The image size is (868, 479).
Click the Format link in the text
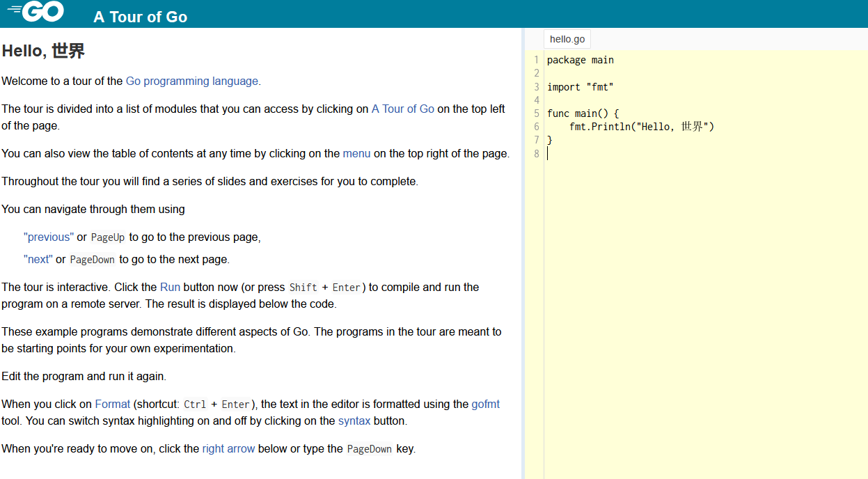point(113,404)
